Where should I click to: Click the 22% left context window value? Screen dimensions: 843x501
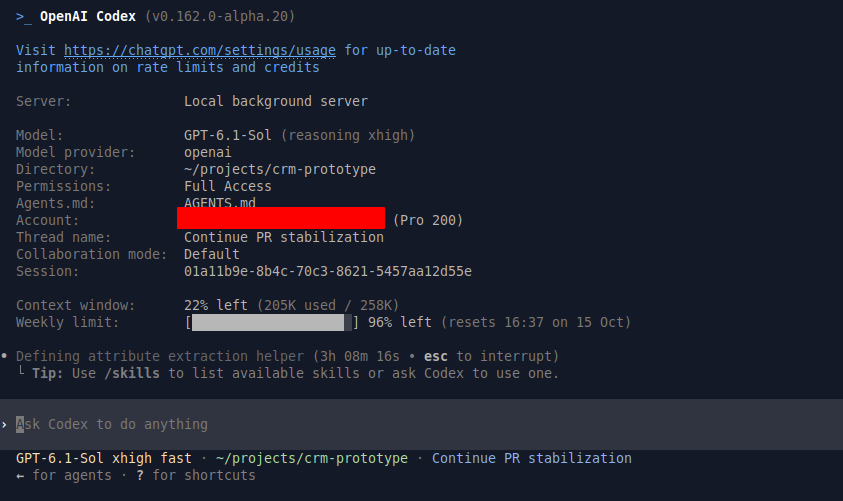tap(216, 305)
